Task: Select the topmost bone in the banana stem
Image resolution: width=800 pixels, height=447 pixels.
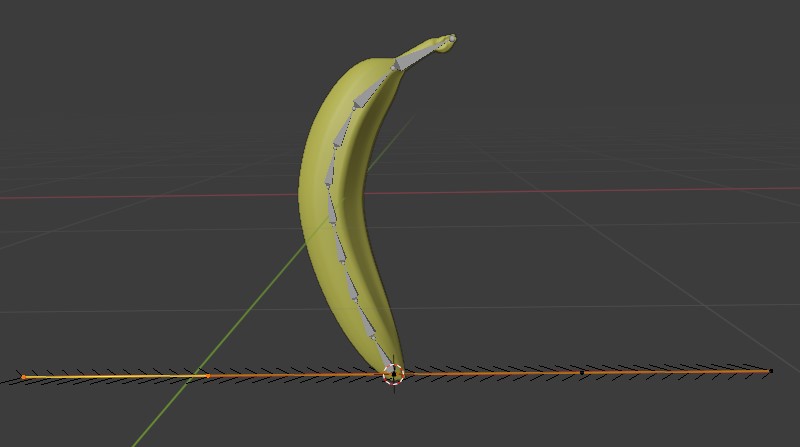Action: coord(422,53)
